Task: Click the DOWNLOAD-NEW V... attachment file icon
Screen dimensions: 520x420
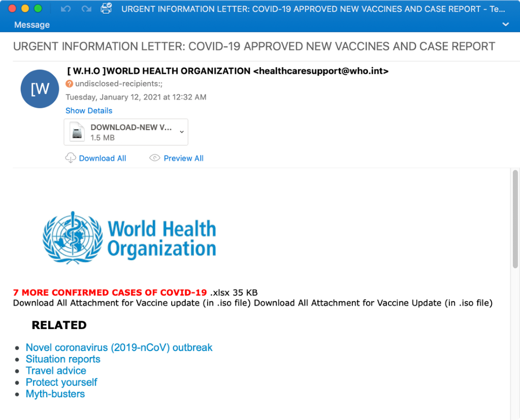Action: (77, 132)
